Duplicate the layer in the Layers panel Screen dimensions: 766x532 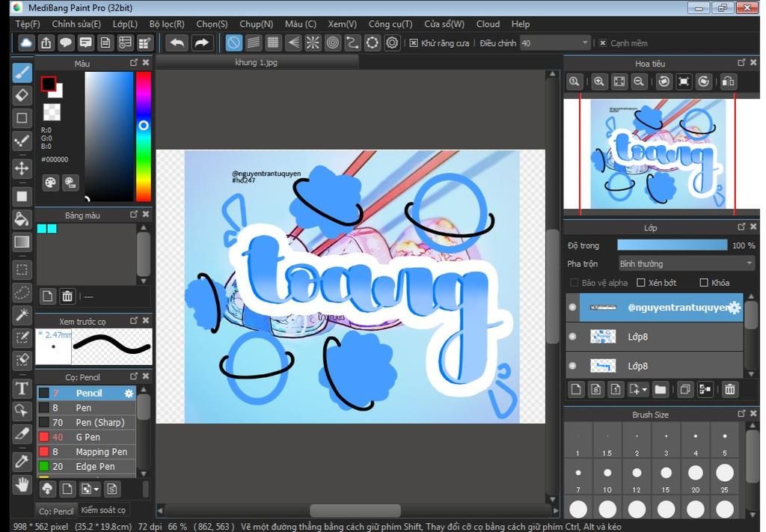pos(685,389)
